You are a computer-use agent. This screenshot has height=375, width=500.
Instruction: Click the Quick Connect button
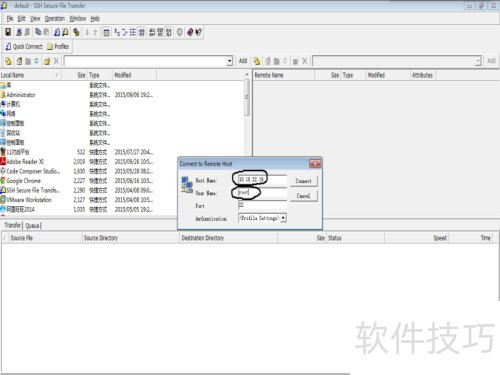tap(24, 46)
